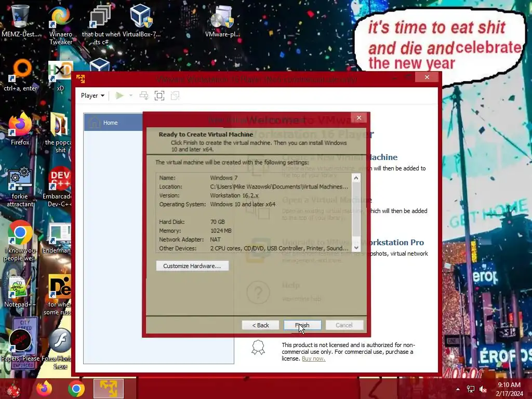Click the Start button on taskbar
This screenshot has height=399, width=532.
[x=14, y=389]
